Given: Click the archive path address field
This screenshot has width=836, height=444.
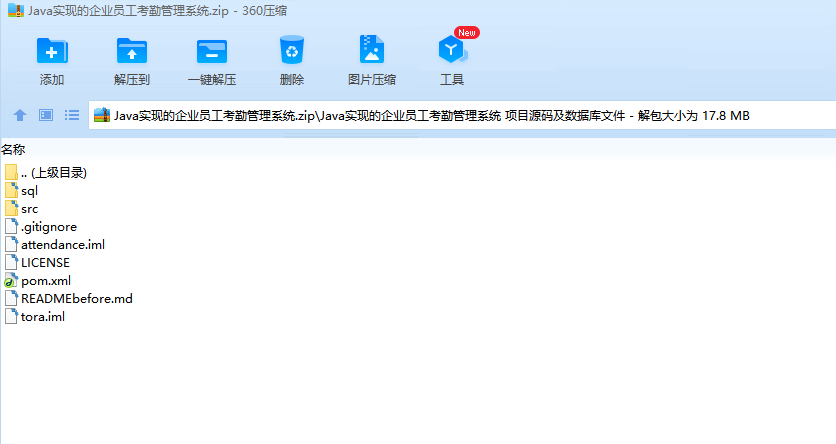Looking at the screenshot, I should pyautogui.click(x=462, y=115).
